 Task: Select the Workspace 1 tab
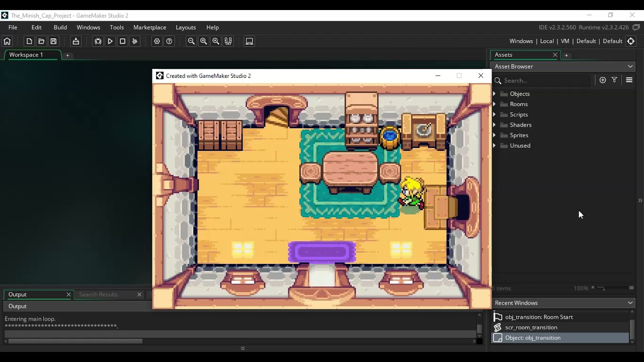32,55
